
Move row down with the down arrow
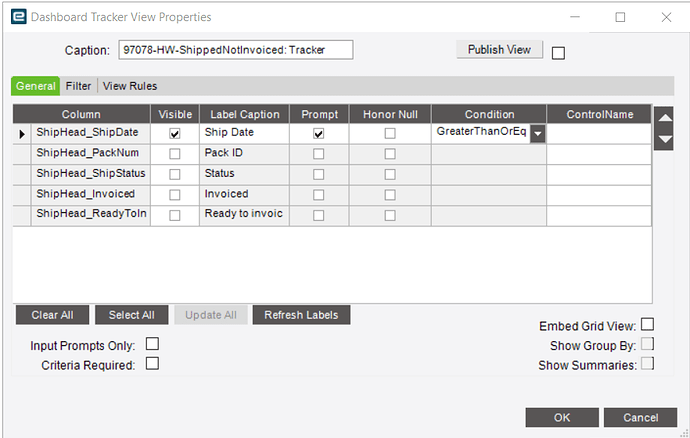(663, 140)
